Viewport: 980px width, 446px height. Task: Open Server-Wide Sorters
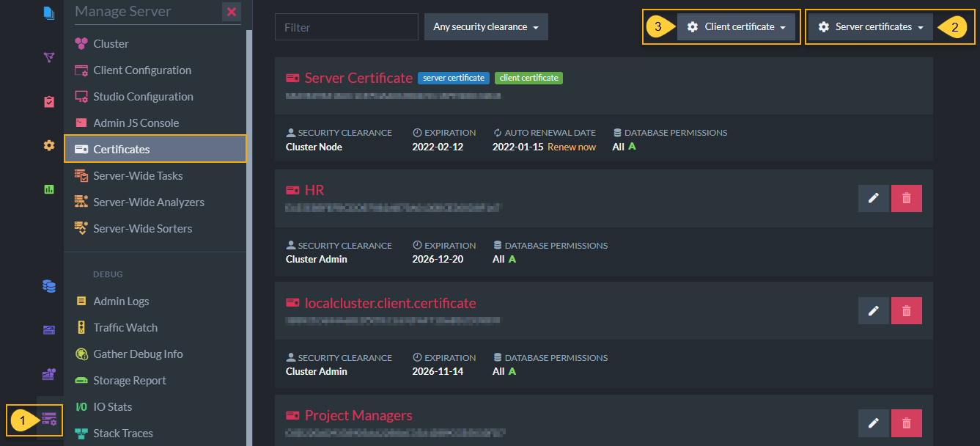point(155,229)
